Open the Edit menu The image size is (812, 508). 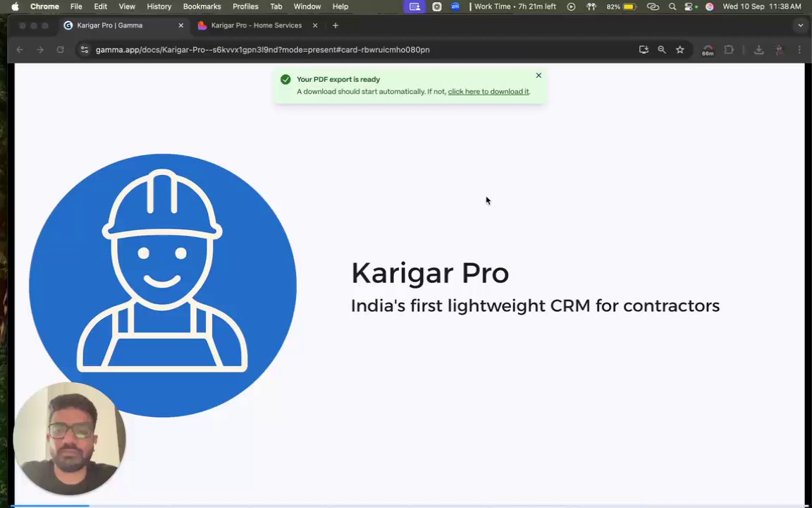click(101, 7)
